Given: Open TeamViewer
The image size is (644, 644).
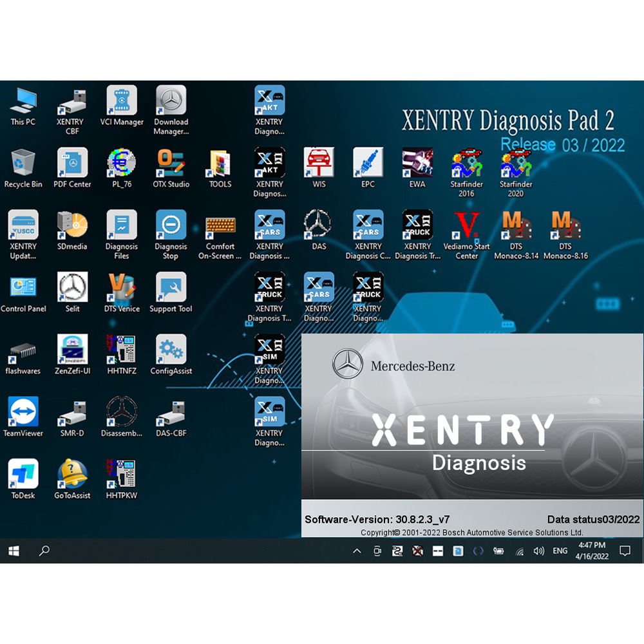Looking at the screenshot, I should tap(23, 417).
